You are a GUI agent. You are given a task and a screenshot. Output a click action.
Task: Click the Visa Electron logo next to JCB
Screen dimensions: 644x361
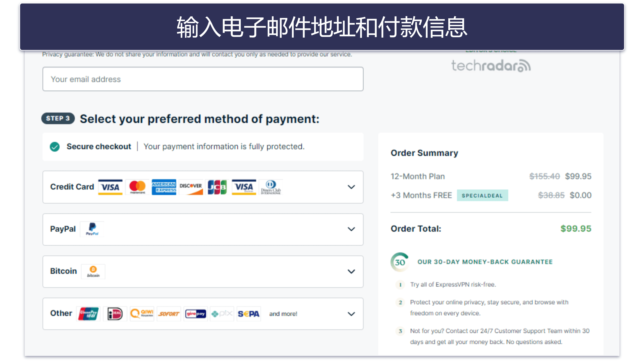244,187
